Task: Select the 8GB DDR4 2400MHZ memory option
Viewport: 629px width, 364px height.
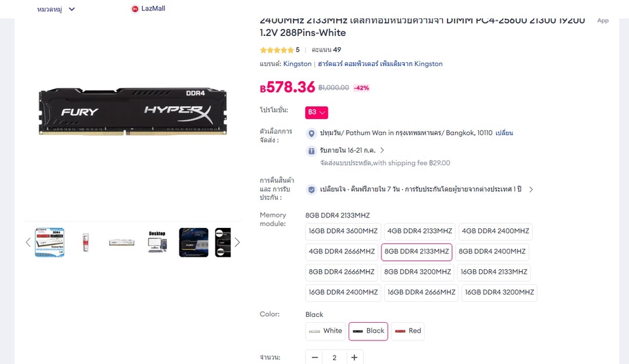Action: pyautogui.click(x=492, y=252)
